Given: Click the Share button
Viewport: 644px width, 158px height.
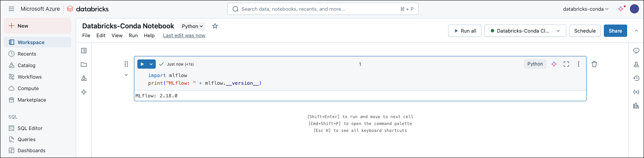Looking at the screenshot, I should [615, 31].
